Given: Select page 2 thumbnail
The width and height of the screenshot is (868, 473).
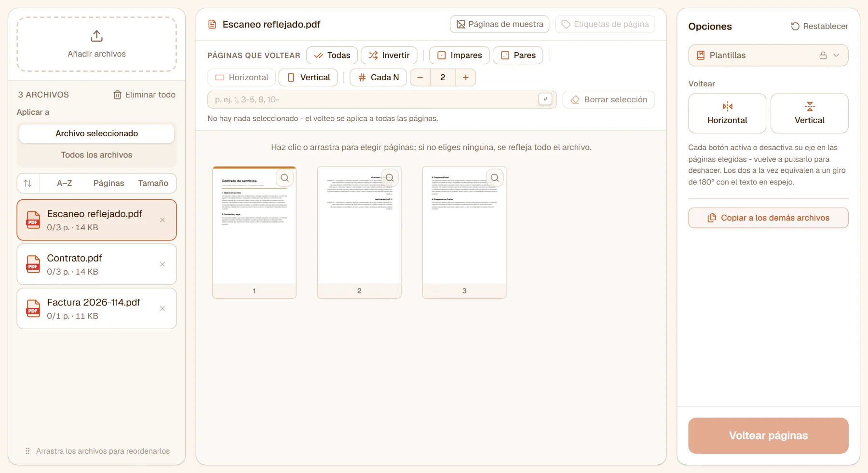Looking at the screenshot, I should coord(359,232).
